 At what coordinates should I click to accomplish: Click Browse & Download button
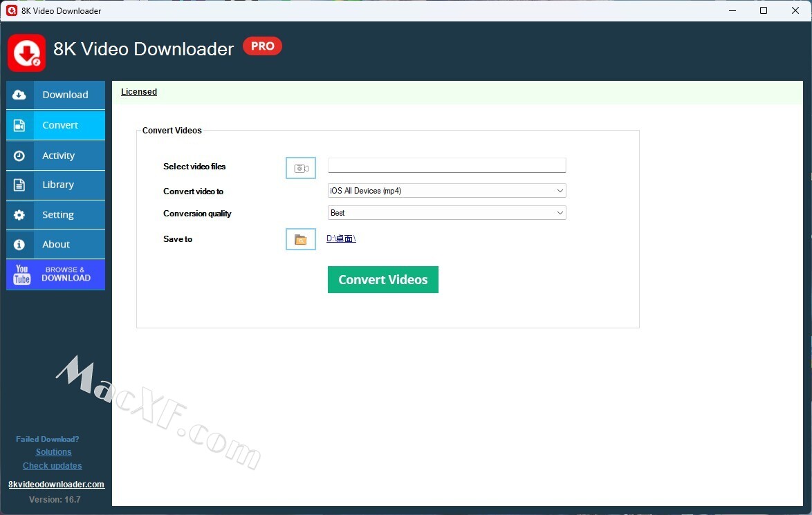coord(55,274)
